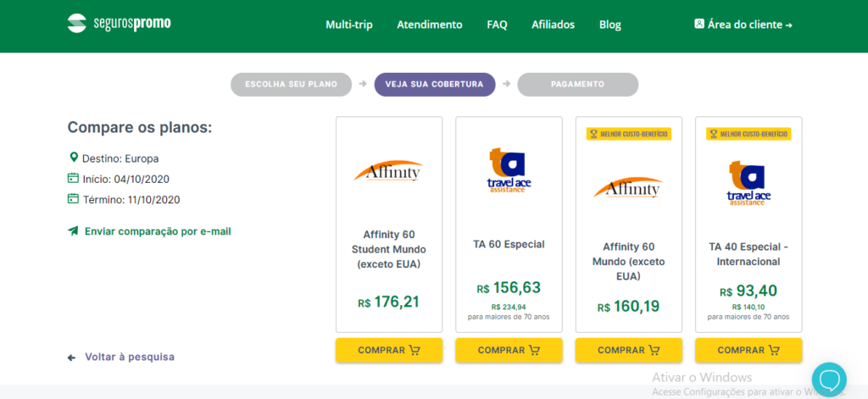Buy the Affinity 60 Student Mundo plan
The width and height of the screenshot is (868, 399).
pos(389,351)
